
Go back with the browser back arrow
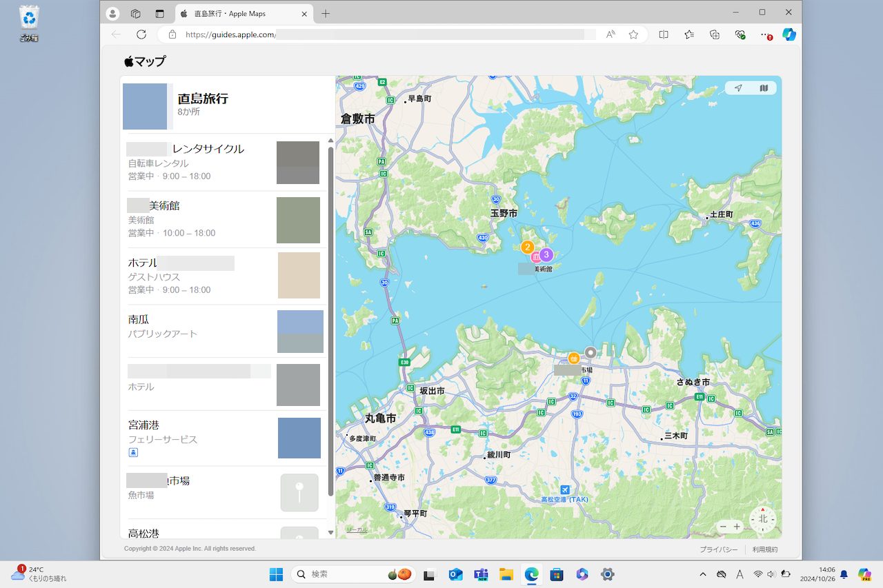[116, 34]
